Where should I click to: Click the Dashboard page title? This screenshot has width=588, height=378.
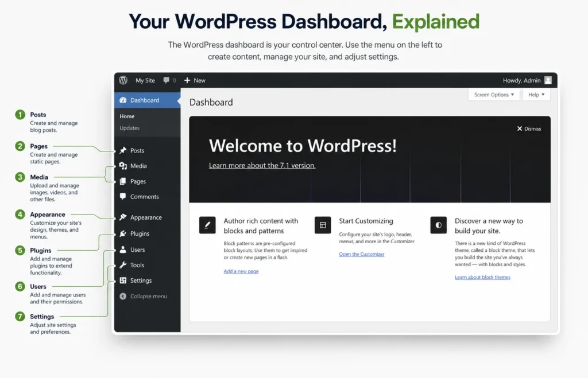click(x=211, y=102)
